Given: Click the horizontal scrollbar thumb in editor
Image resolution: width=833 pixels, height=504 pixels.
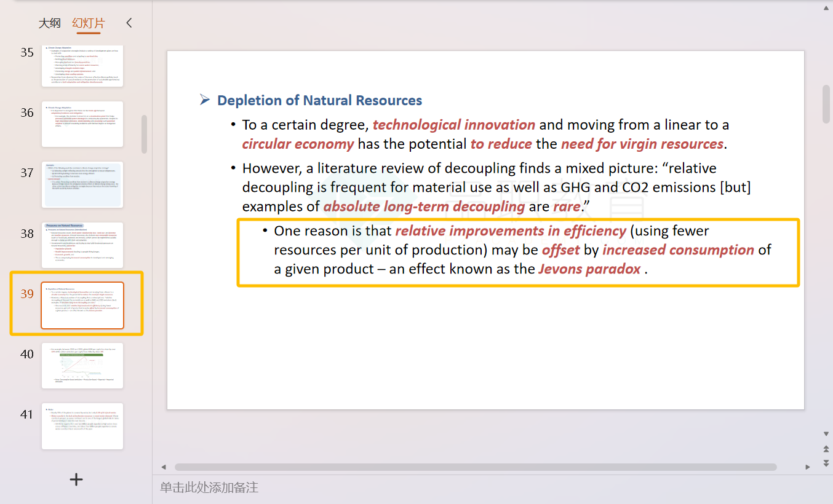Looking at the screenshot, I should point(476,467).
